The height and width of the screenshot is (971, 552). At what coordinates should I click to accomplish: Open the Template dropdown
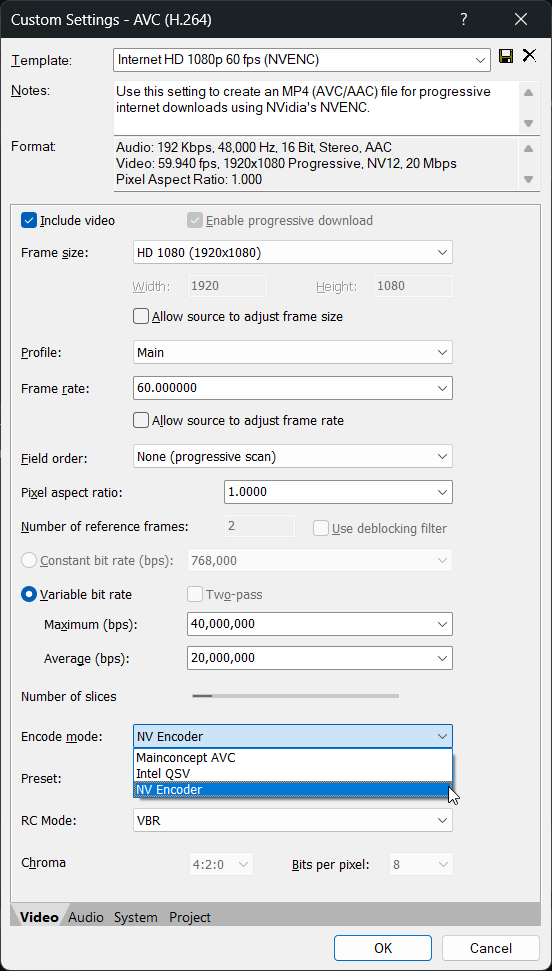[302, 60]
